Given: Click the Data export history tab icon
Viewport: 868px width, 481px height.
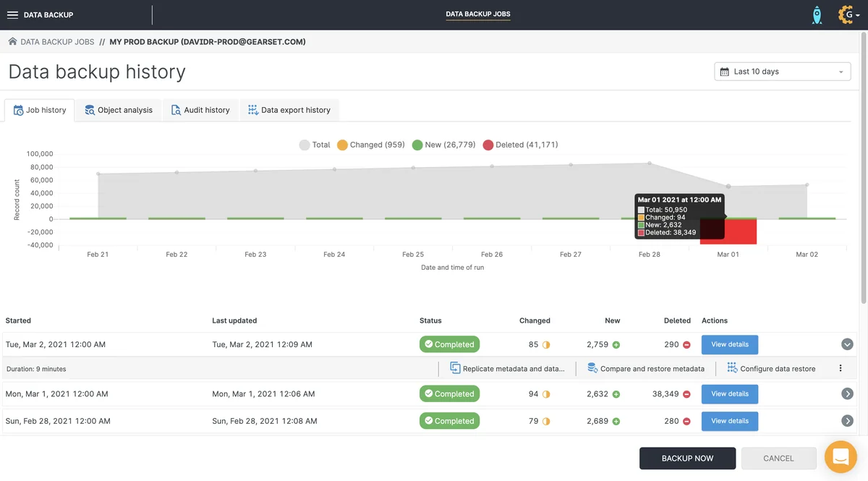Looking at the screenshot, I should 253,110.
